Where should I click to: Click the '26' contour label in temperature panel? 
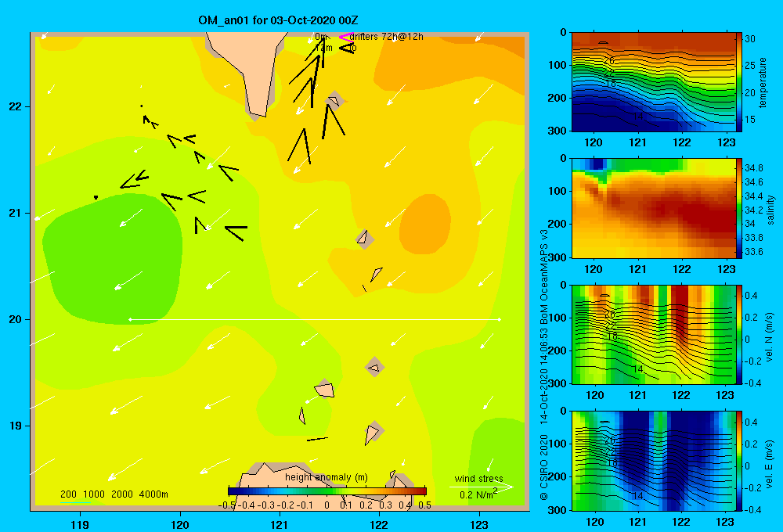tap(609, 61)
